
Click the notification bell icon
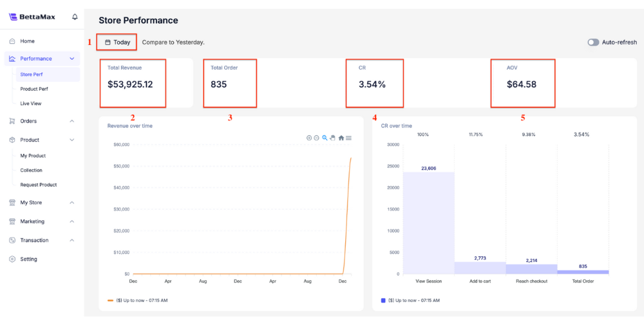75,17
